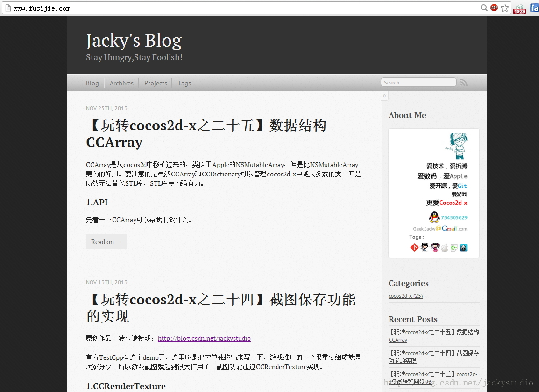Follow the blog.csdn.net/jackystudio link
This screenshot has width=539, height=392.
204,338
